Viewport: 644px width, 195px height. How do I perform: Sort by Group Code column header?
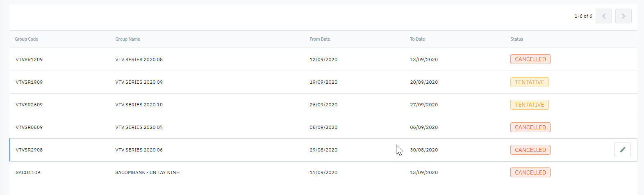(27, 39)
